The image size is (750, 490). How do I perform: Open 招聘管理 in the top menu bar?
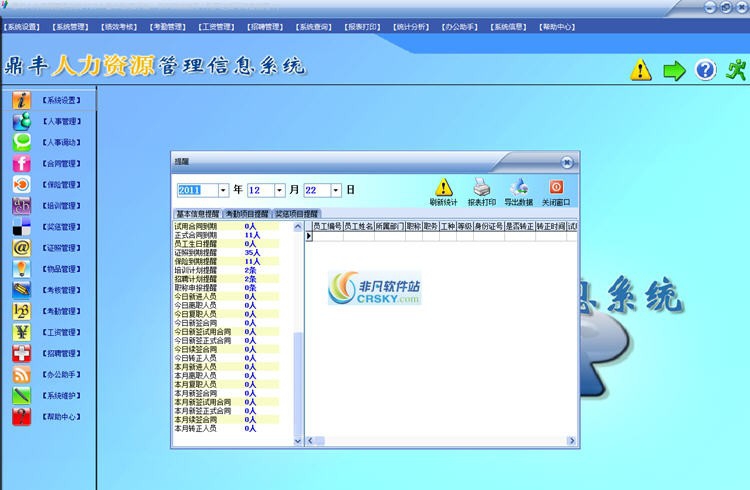pyautogui.click(x=265, y=27)
